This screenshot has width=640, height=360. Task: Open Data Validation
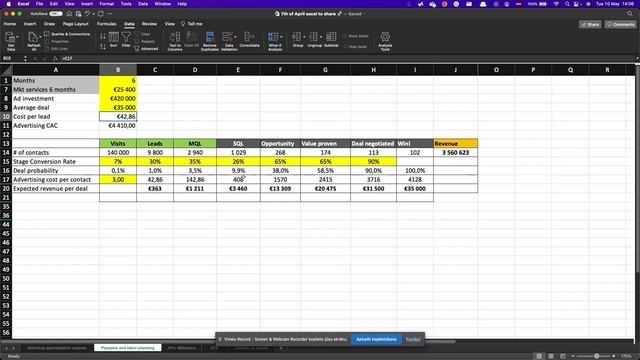pos(229,41)
